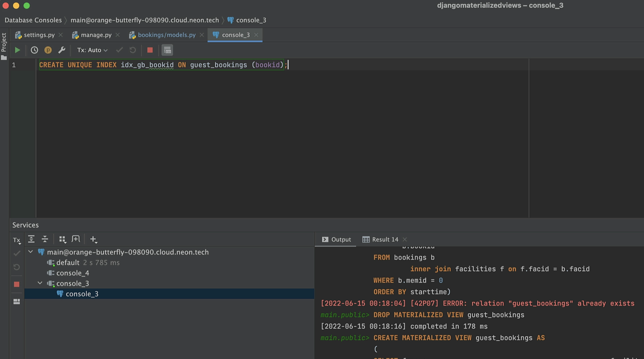Select console_3 session parent row
This screenshot has height=359, width=644.
pyautogui.click(x=169, y=283)
